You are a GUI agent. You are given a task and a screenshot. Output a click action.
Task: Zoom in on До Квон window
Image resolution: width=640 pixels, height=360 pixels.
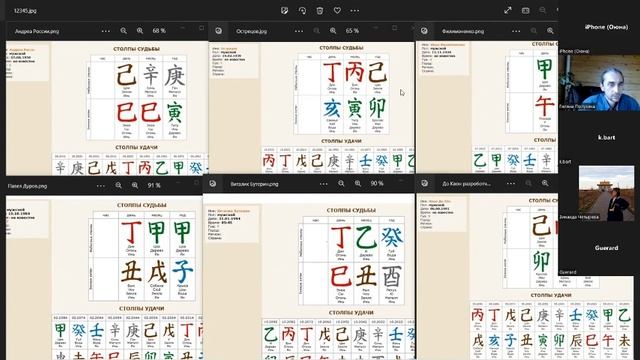coord(545,184)
